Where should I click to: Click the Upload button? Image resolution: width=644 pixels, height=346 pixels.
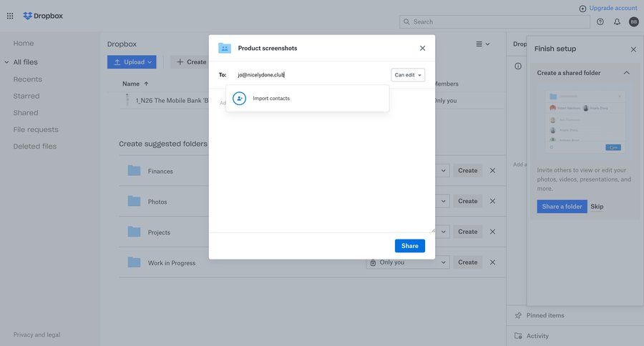click(x=132, y=62)
